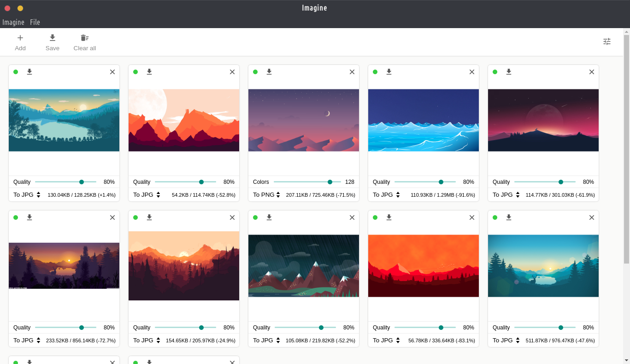Image resolution: width=630 pixels, height=364 pixels.
Task: Open the settings sliders icon at top right
Action: tap(607, 41)
